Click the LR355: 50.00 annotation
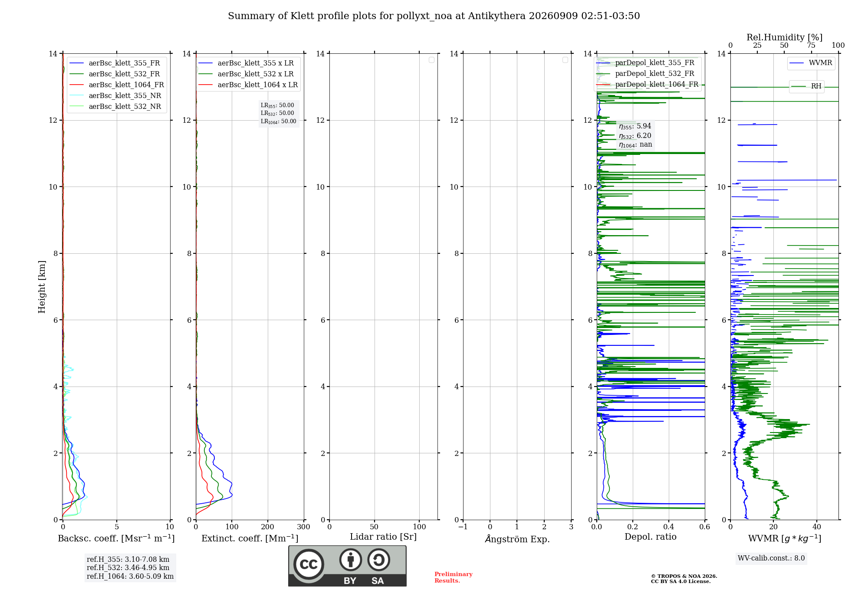 point(277,105)
